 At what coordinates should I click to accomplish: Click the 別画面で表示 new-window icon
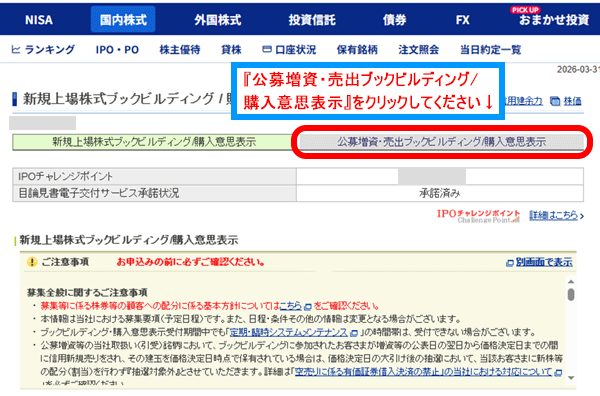click(510, 263)
